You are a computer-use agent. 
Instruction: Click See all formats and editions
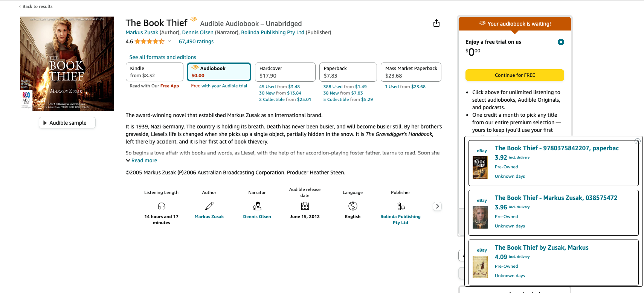[163, 57]
